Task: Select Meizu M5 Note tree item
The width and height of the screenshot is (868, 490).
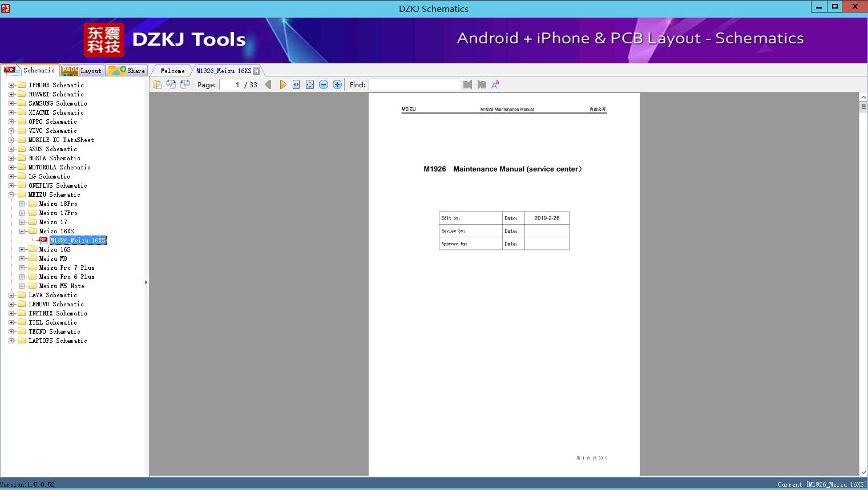Action: (62, 286)
